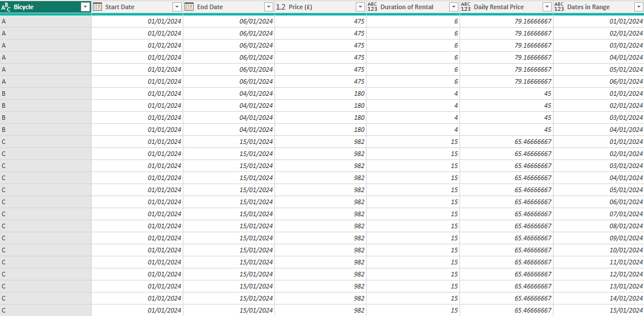Click Price 475 in first Bicycle A row

[320, 21]
